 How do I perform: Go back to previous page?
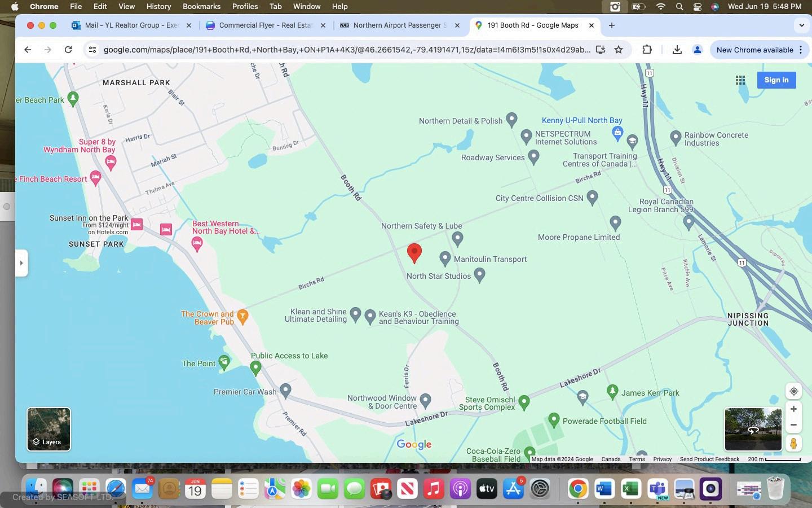point(28,50)
